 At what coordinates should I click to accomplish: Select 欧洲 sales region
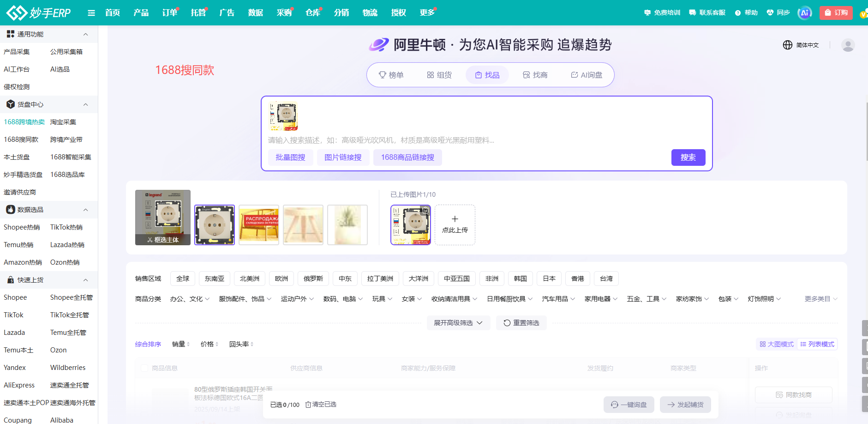pos(281,279)
